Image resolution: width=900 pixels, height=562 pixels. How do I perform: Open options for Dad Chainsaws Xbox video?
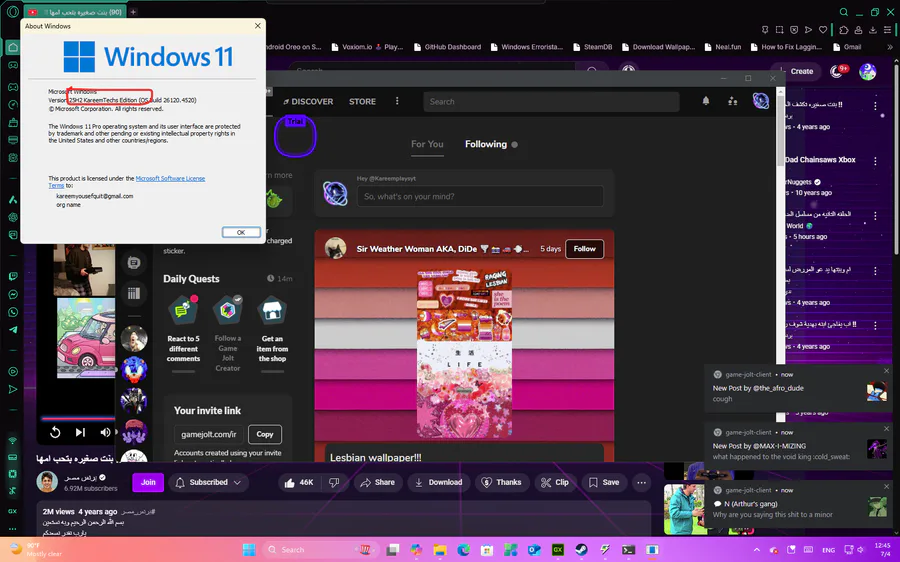click(875, 162)
